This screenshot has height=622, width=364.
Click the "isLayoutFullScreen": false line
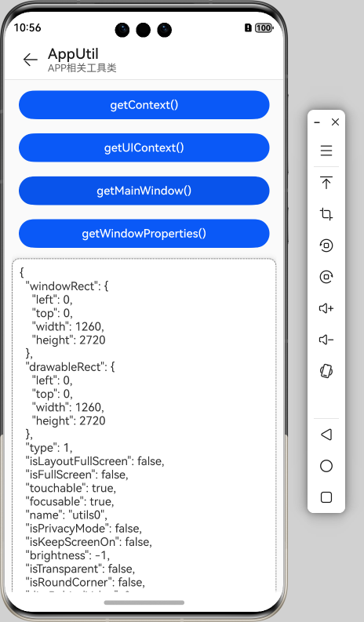[x=95, y=461]
